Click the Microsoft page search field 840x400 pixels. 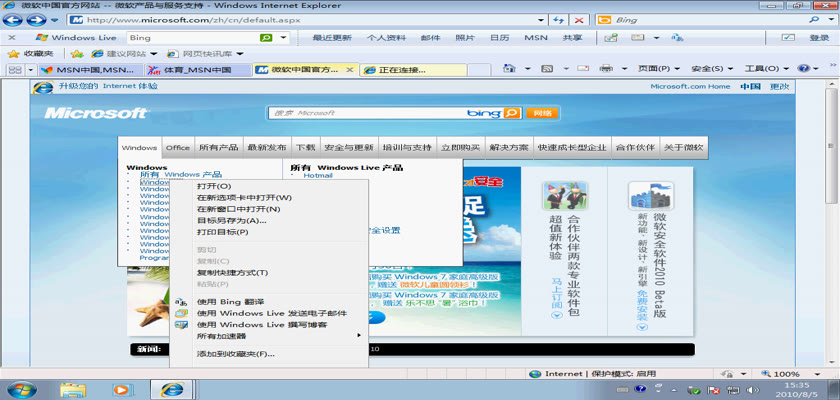tap(365, 113)
